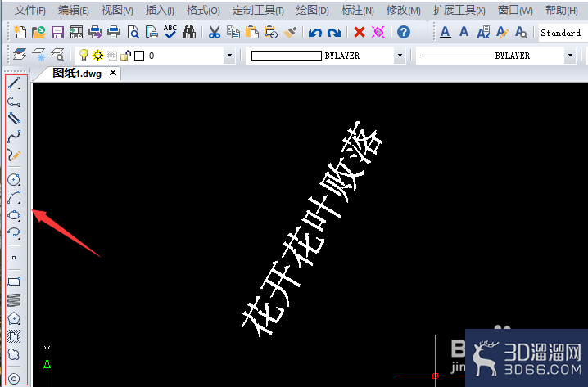Viewport: 588px width, 387px height.
Task: Copy selection to clipboard
Action: 233,32
